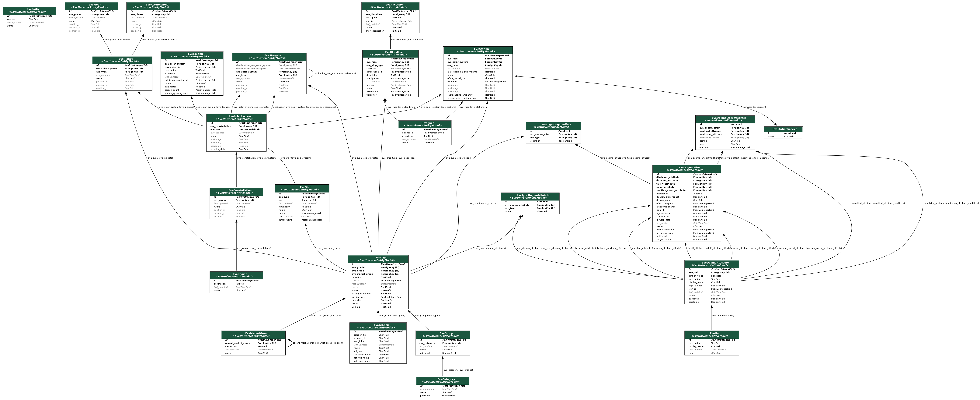Select 'modified_attribute (modified_attribute_modifiers)' label

coord(878,203)
